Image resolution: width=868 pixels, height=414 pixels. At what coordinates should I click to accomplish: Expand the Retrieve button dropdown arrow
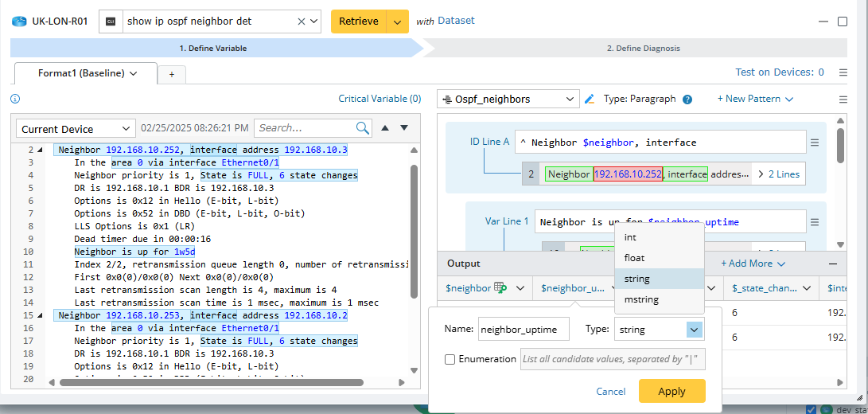397,21
